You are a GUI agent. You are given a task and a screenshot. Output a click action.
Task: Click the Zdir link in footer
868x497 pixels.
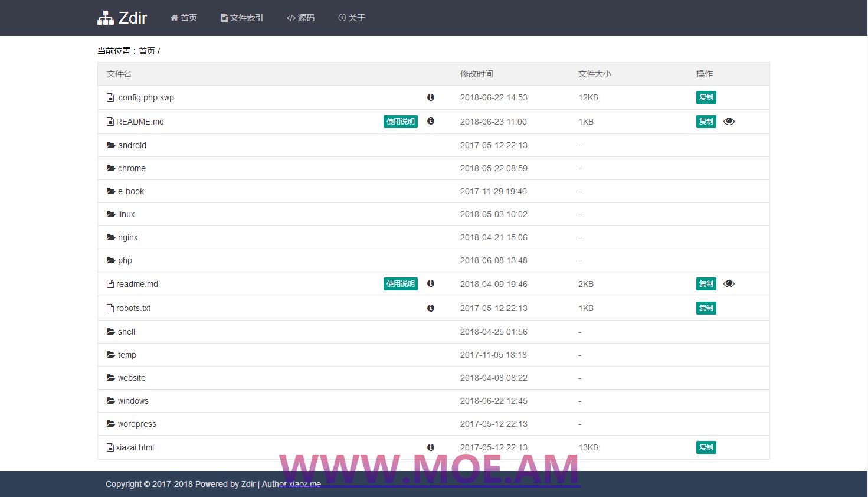tap(248, 484)
